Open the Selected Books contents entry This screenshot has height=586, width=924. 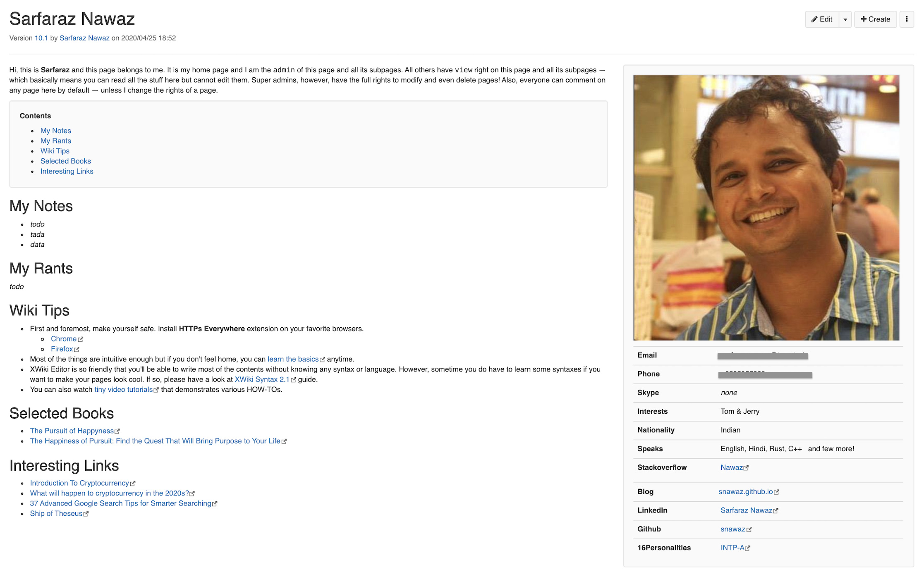(x=65, y=161)
